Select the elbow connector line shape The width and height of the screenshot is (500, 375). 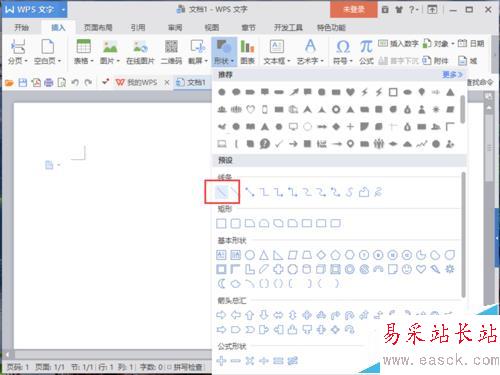coord(264,192)
